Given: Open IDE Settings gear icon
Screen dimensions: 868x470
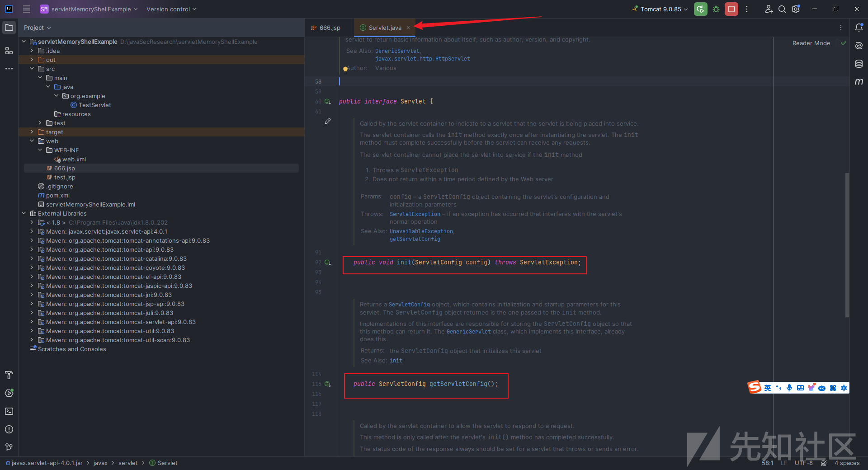Looking at the screenshot, I should point(796,9).
